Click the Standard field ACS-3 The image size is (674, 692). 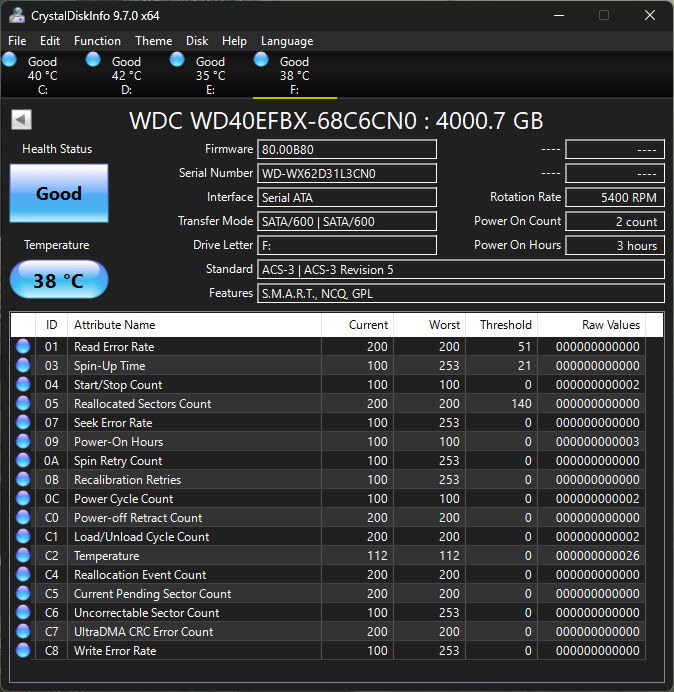(x=461, y=270)
